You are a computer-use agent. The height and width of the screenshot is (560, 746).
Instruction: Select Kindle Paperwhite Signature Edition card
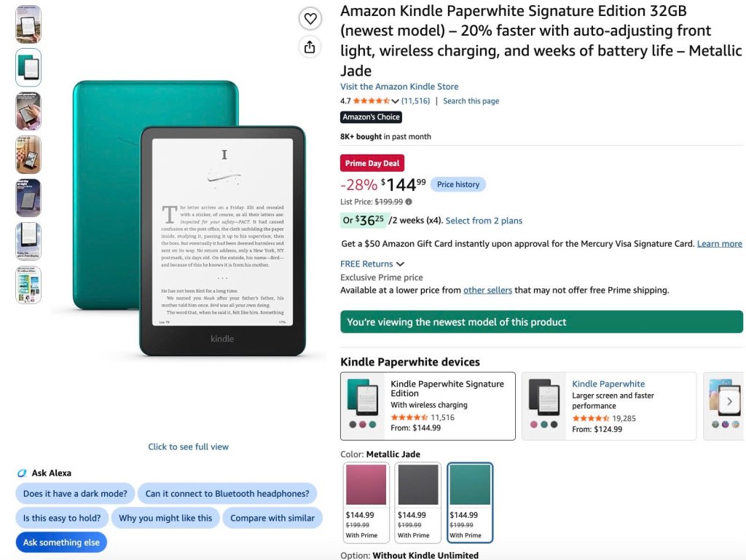coord(428,406)
